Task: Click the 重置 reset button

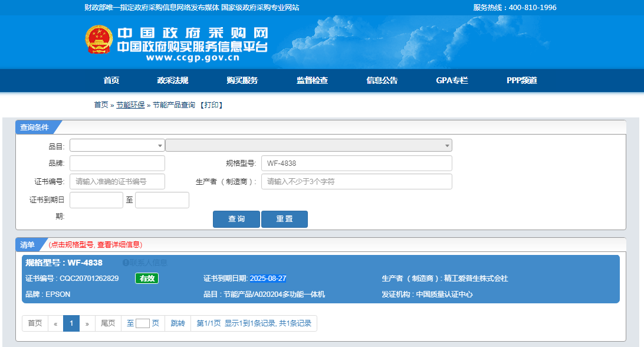Action: [x=284, y=219]
